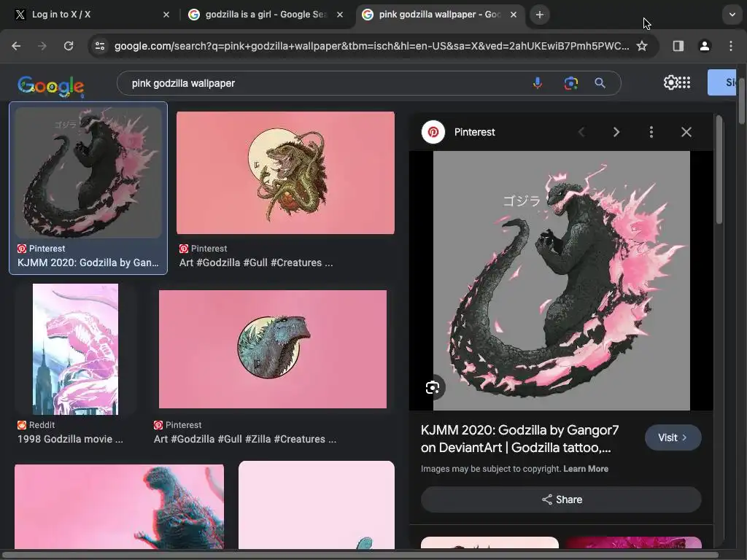This screenshot has width=747, height=560.
Task: Open the 1998 Godzilla movie Reddit image
Action: tap(75, 349)
